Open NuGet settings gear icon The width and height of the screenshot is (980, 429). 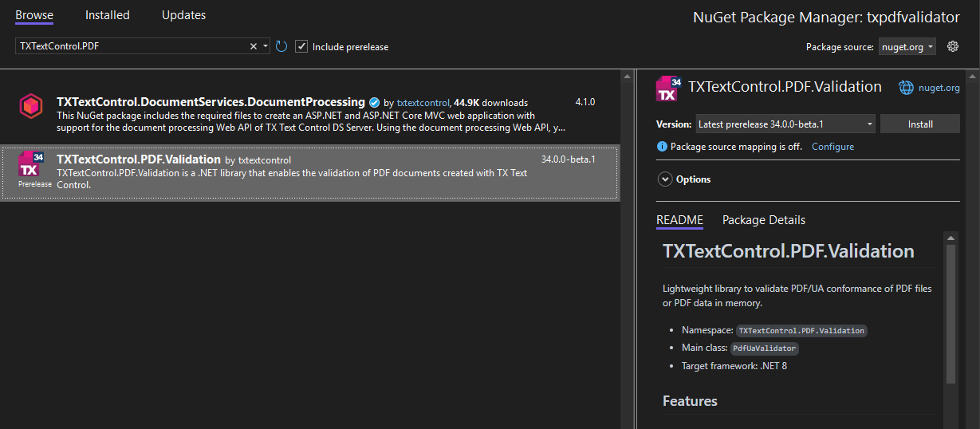click(x=952, y=46)
